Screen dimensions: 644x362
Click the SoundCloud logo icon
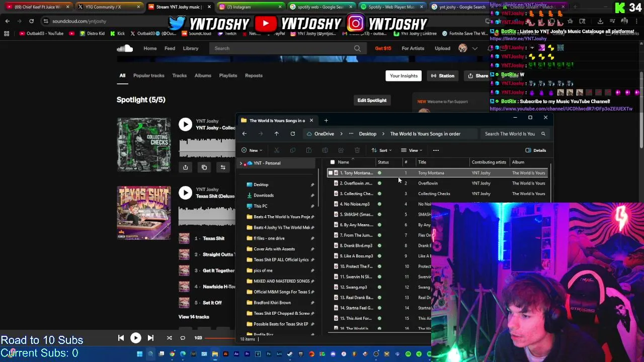click(125, 48)
